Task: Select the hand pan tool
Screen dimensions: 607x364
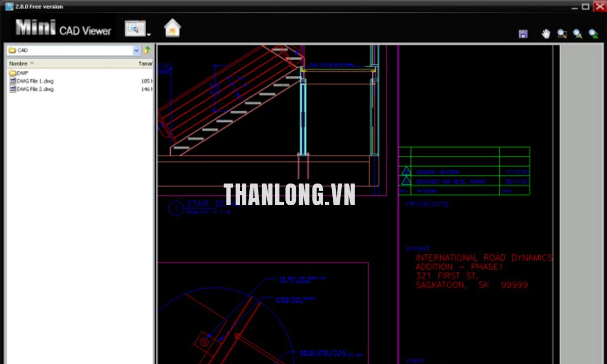Action: [x=546, y=34]
